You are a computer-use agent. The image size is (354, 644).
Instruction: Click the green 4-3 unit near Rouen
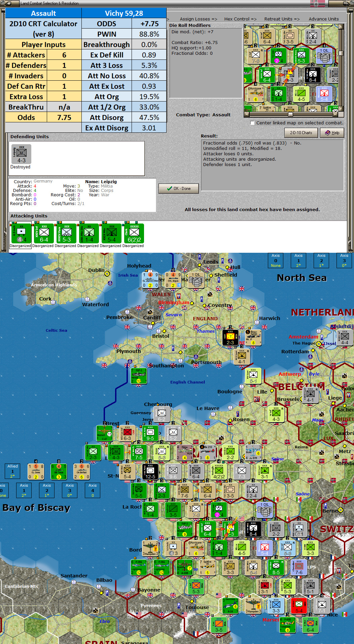pyautogui.click(x=276, y=414)
